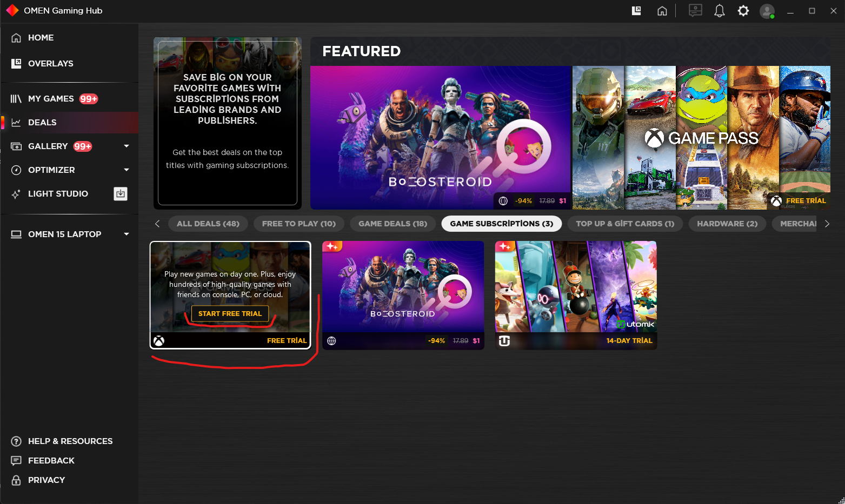The height and width of the screenshot is (504, 845).
Task: Open featured Boosteroid banner
Action: point(441,138)
